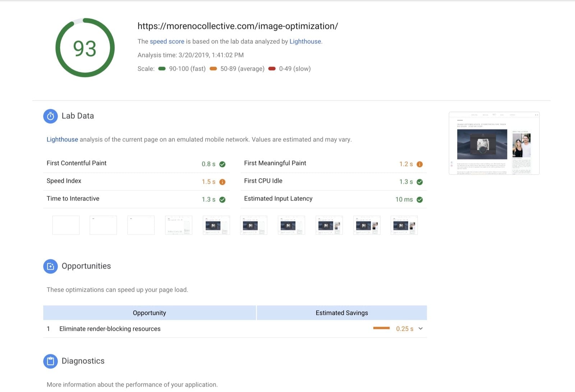Click checkmark icon beside First CPU Idle
Image resolution: width=575 pixels, height=392 pixels.
420,182
